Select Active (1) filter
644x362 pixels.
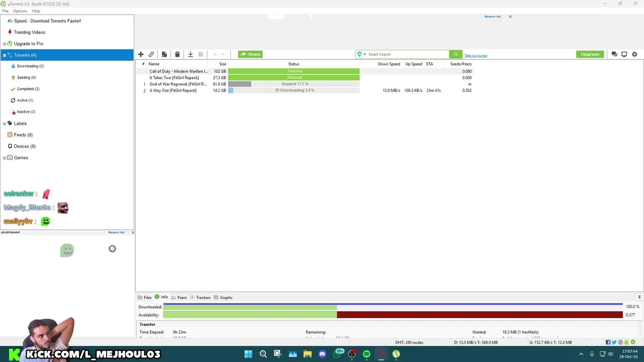click(25, 101)
